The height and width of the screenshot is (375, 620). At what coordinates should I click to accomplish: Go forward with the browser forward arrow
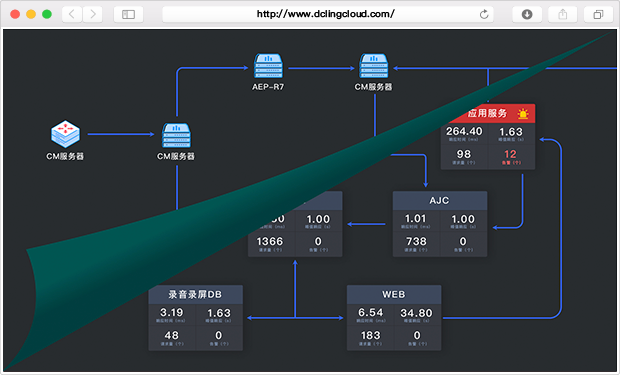[93, 14]
